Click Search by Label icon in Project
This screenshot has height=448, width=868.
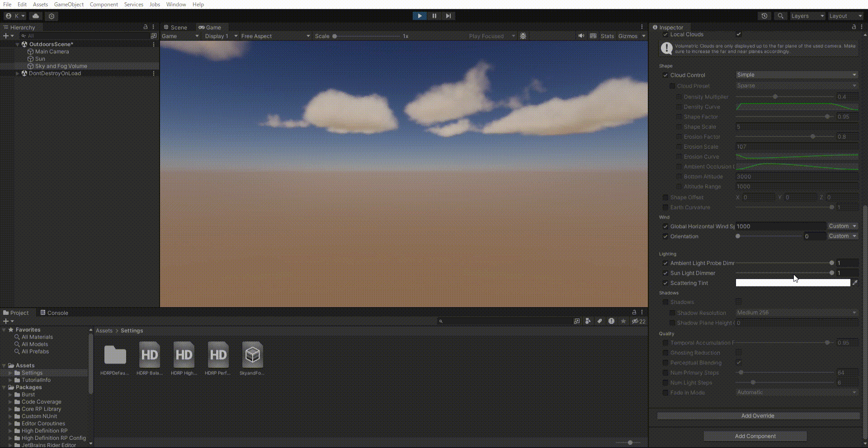coord(599,321)
